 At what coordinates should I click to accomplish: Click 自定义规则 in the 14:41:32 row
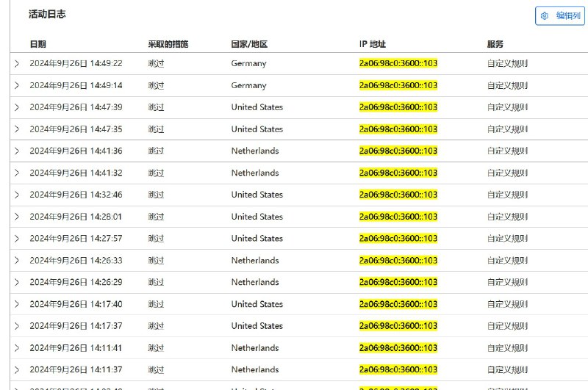[507, 173]
